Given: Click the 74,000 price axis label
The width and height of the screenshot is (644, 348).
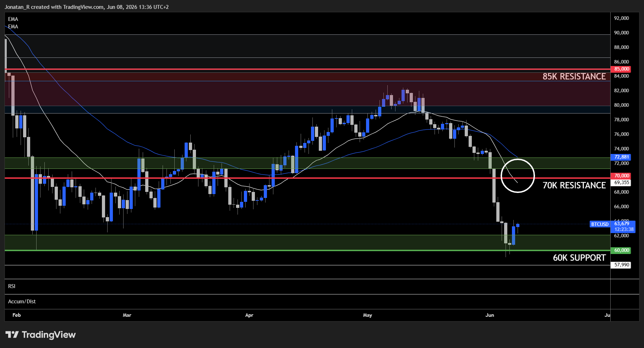Looking at the screenshot, I should (621, 149).
